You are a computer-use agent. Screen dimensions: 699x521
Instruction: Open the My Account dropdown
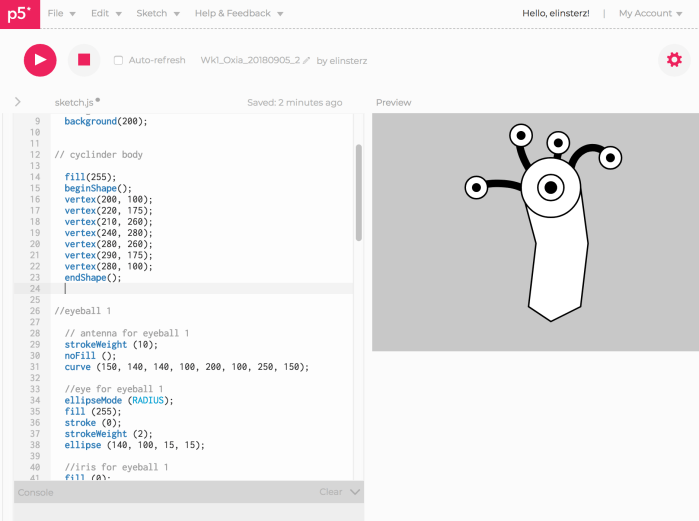pyautogui.click(x=650, y=13)
